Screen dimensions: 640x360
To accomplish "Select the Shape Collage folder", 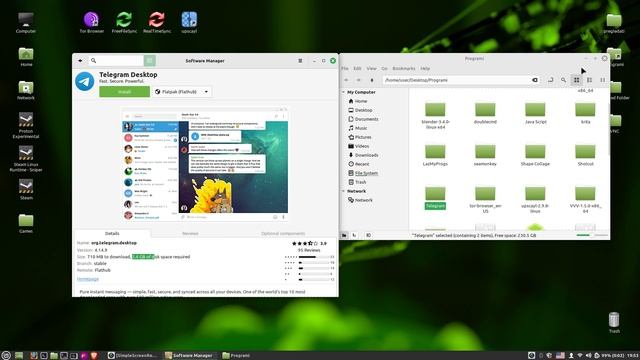I will [535, 156].
